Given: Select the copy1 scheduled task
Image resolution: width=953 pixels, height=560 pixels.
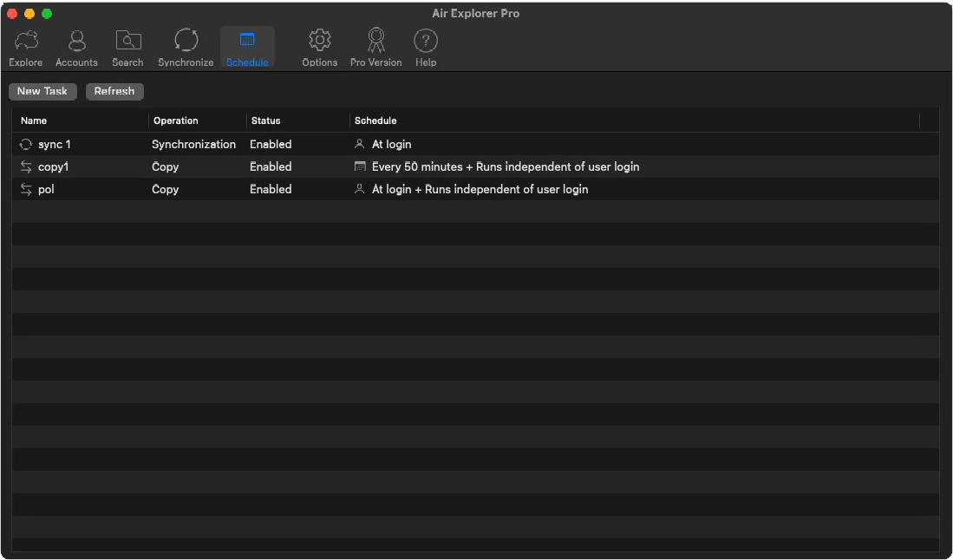Looking at the screenshot, I should (x=55, y=166).
